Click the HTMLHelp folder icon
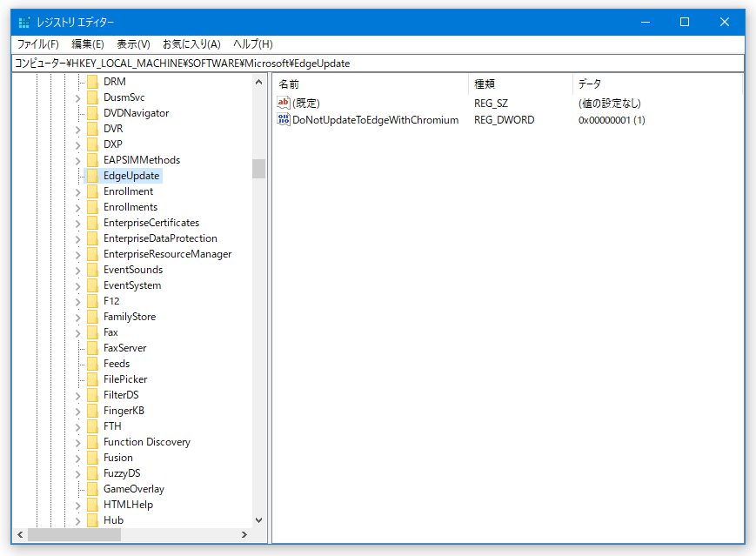This screenshot has height=556, width=756. 92,505
